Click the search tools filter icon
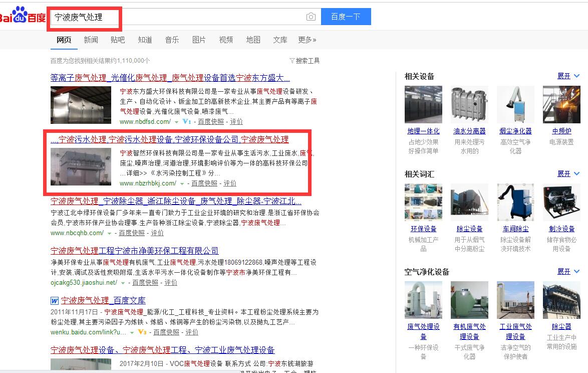588x373 pixels. click(292, 61)
